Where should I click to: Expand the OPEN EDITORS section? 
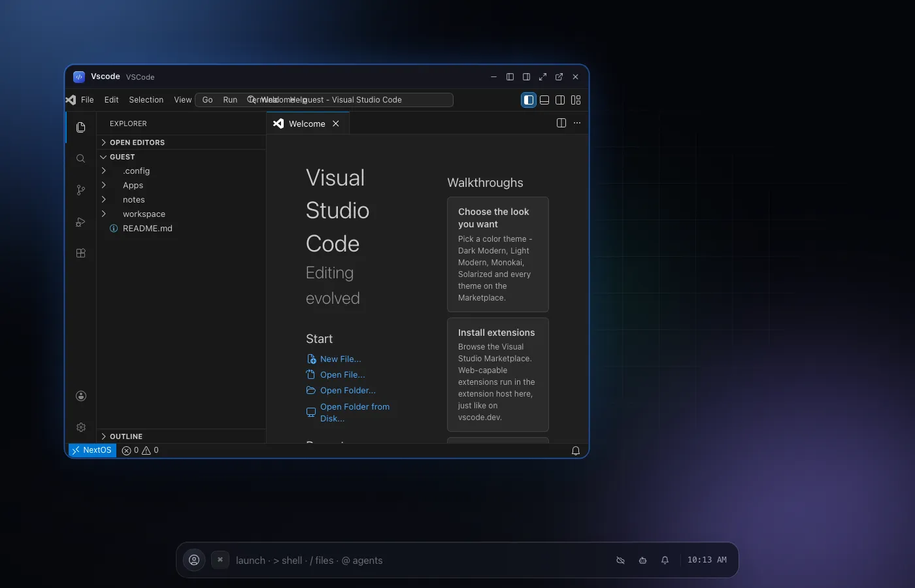[181, 142]
